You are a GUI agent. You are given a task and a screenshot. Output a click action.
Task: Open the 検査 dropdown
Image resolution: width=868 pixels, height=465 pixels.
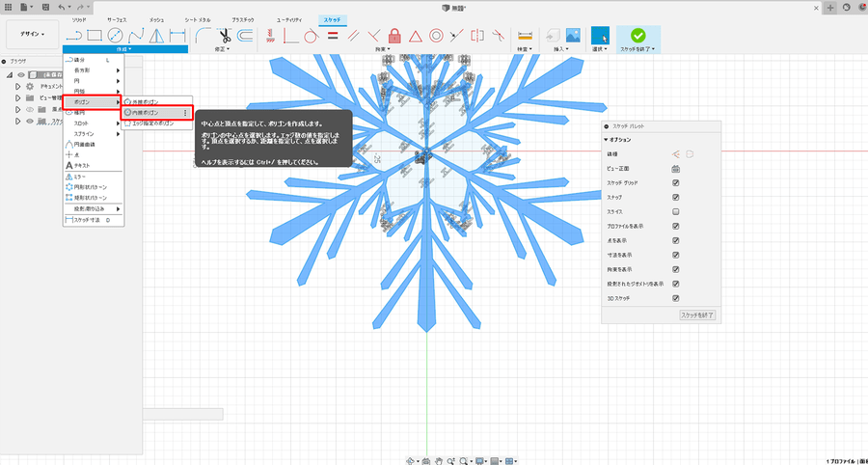[x=525, y=49]
